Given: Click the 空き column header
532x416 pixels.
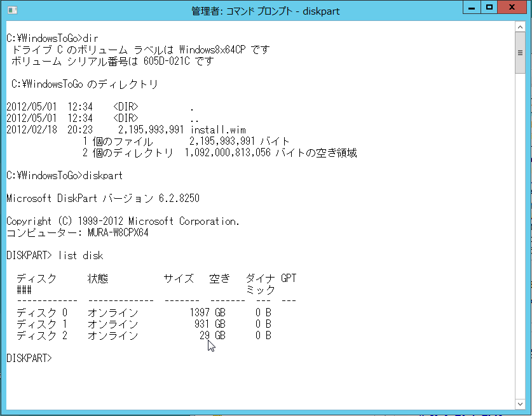Looking at the screenshot, I should coord(219,278).
